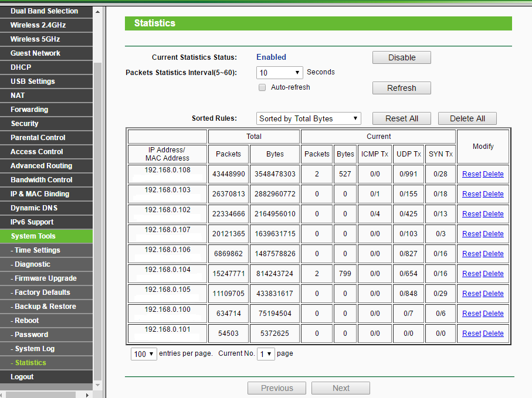
Task: Open the Current No. page dropdown
Action: coord(266,354)
